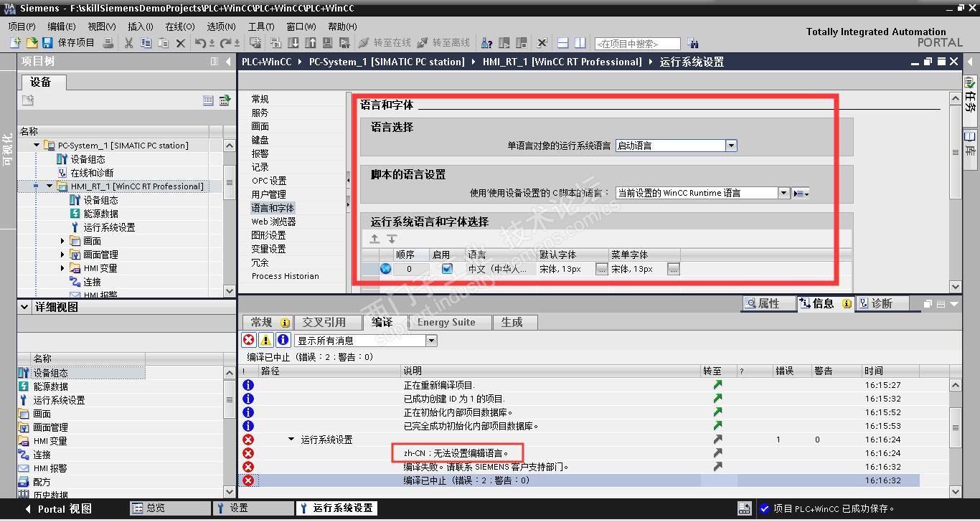Click the New project toolbar icon
The image size is (980, 522).
(x=15, y=43)
